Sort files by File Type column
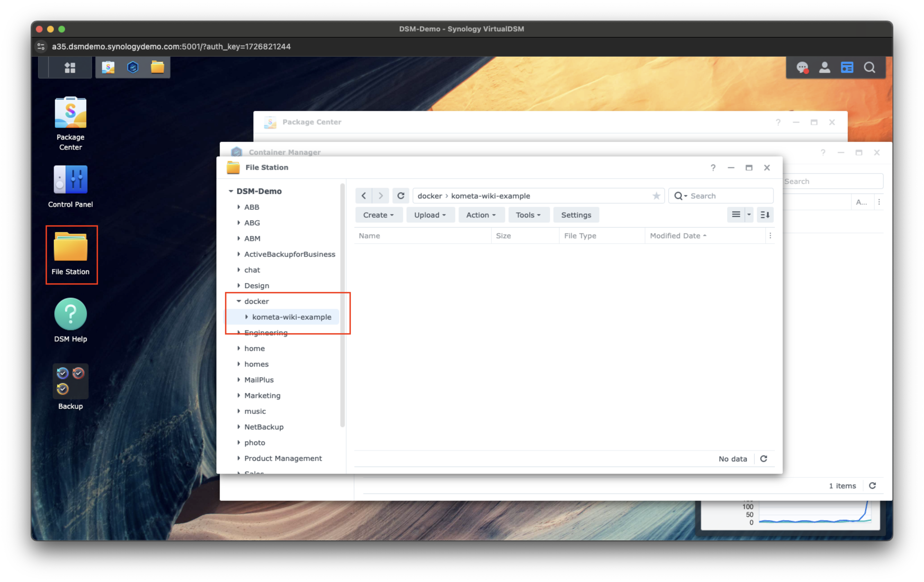The width and height of the screenshot is (924, 582). 602,235
